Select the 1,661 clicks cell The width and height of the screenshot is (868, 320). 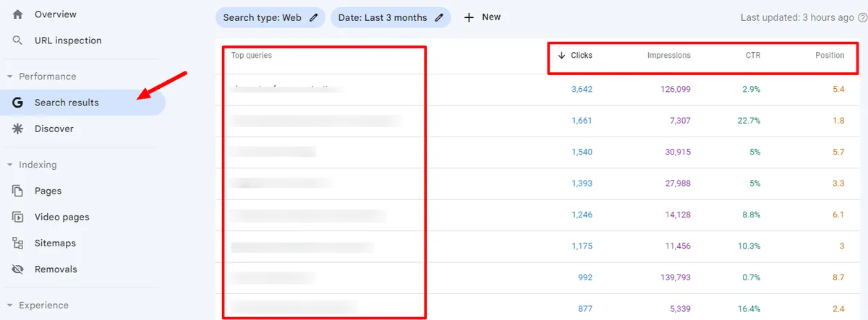click(x=582, y=121)
